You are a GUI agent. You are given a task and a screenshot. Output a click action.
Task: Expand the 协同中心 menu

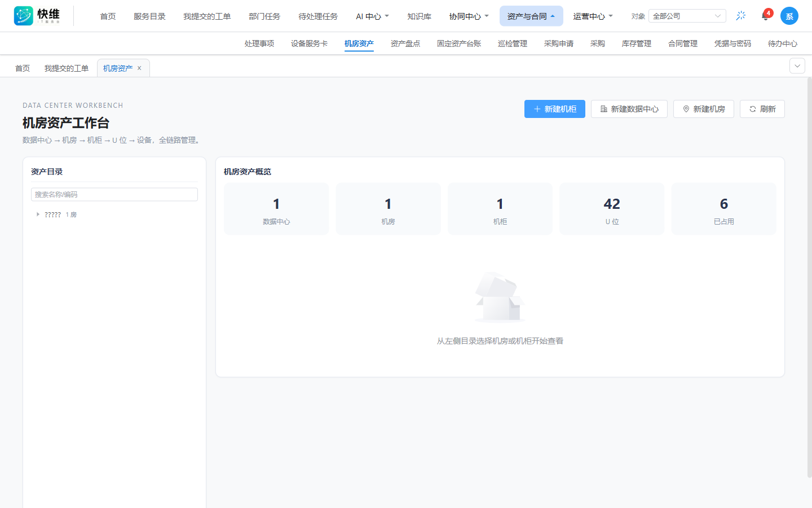[x=469, y=16]
